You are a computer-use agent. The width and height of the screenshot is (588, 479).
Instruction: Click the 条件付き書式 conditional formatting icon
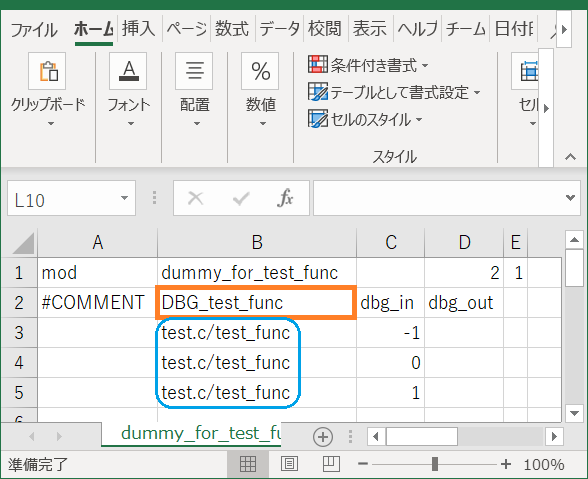[318, 65]
